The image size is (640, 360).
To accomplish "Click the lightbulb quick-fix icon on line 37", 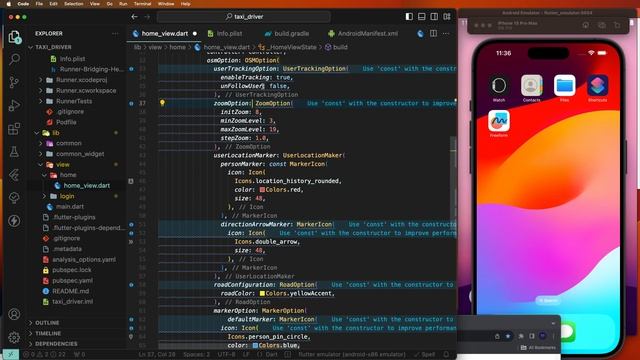I will (x=162, y=103).
